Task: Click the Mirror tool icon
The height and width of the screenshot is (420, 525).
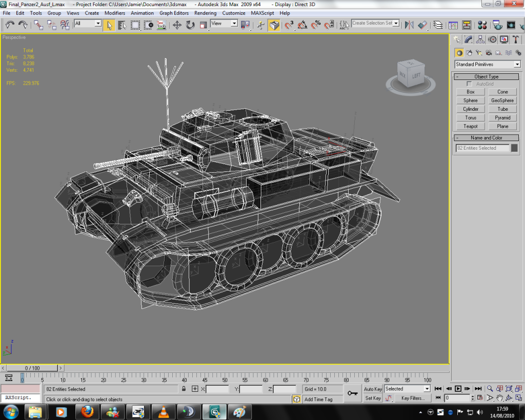Action: tap(409, 25)
